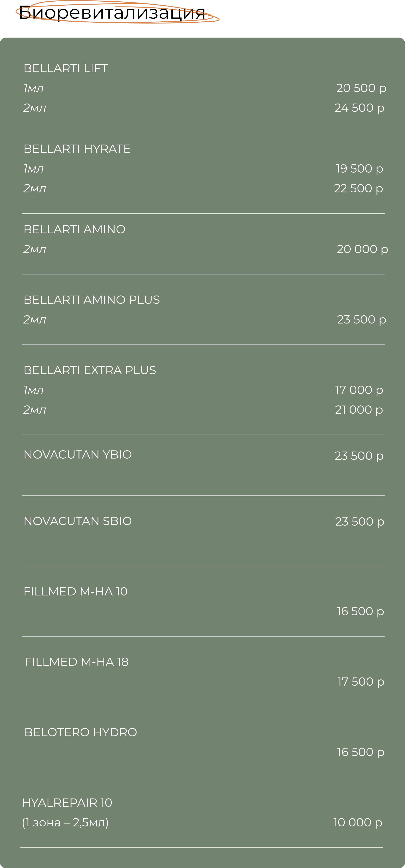
Task: Select the BELLARTI AMINO PLUS title
Action: [92, 300]
